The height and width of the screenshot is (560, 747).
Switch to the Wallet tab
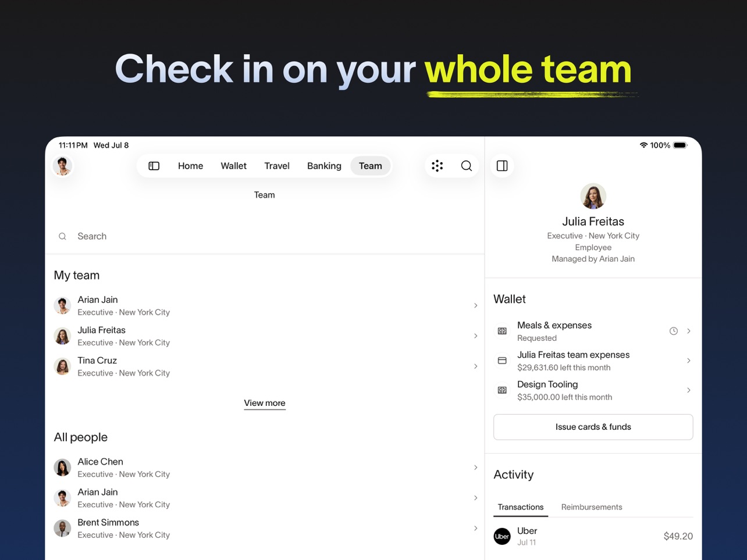coord(233,166)
